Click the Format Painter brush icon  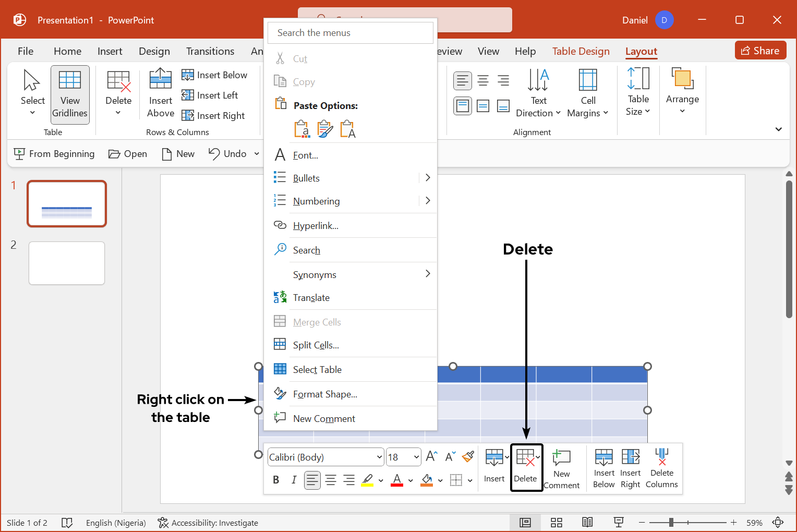(x=468, y=457)
